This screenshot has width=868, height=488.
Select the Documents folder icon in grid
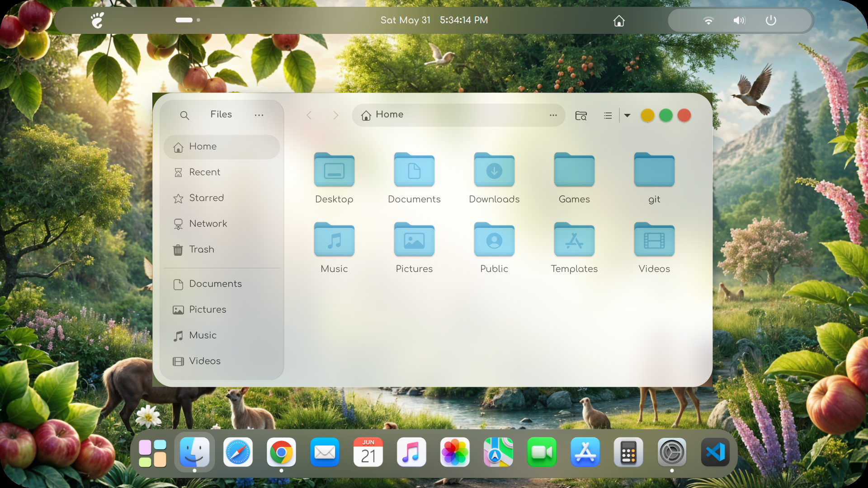tap(414, 169)
